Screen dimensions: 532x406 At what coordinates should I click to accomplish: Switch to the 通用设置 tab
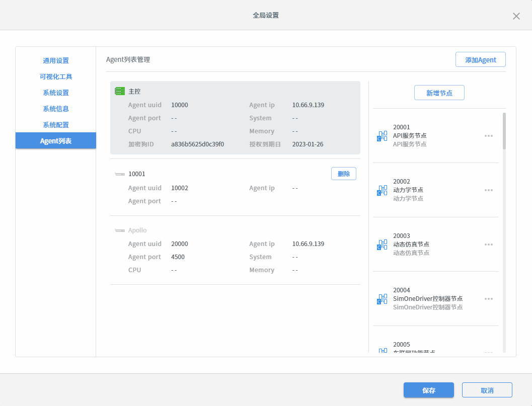point(56,60)
